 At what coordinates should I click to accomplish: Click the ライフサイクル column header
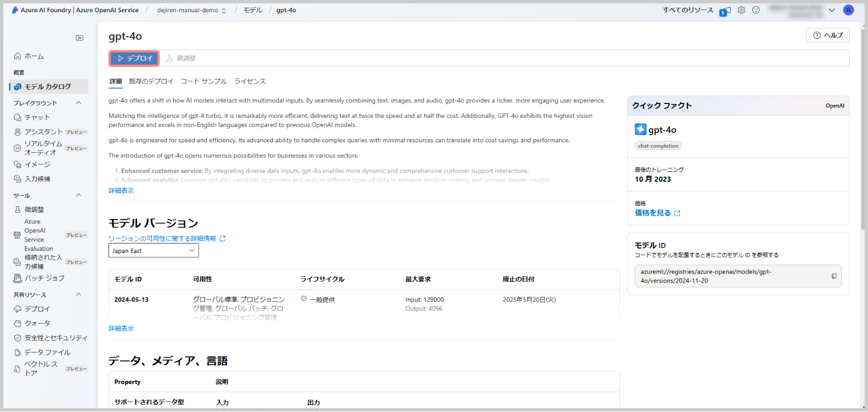tap(322, 279)
